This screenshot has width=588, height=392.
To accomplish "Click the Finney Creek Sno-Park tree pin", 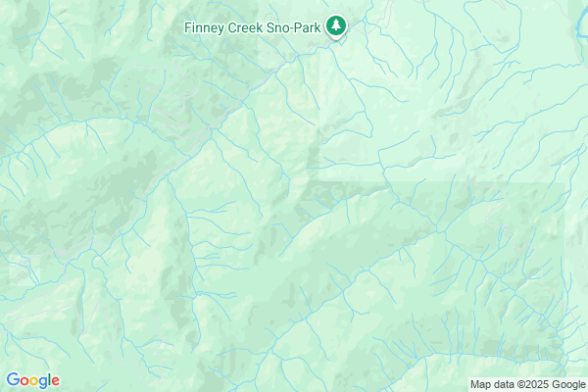I will point(336,26).
